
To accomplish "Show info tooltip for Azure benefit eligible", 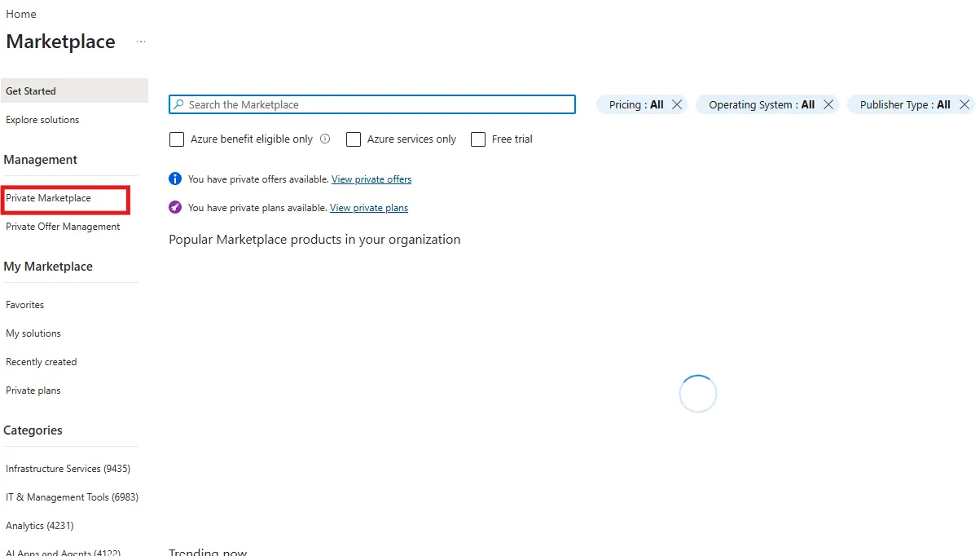I will pyautogui.click(x=325, y=139).
